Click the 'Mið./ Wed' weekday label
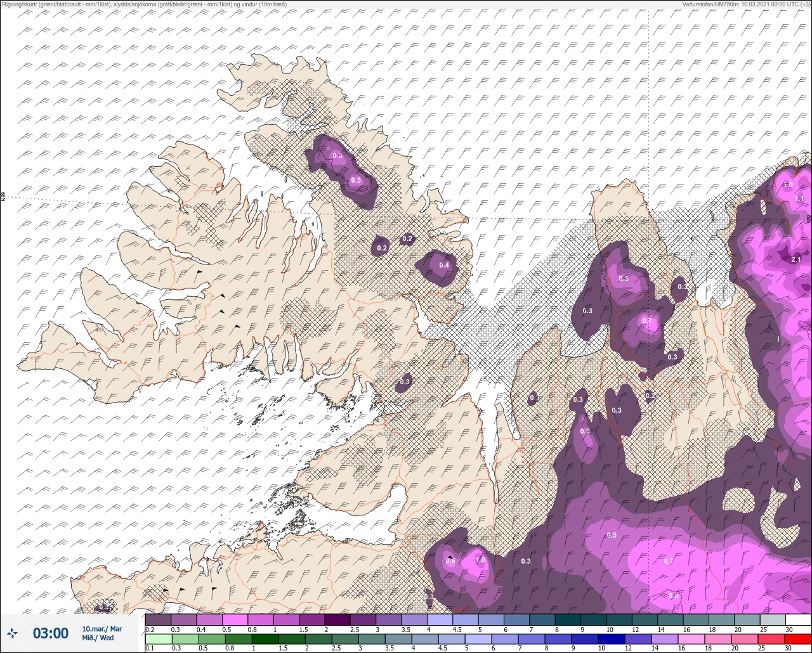The width and height of the screenshot is (812, 653). 98,638
